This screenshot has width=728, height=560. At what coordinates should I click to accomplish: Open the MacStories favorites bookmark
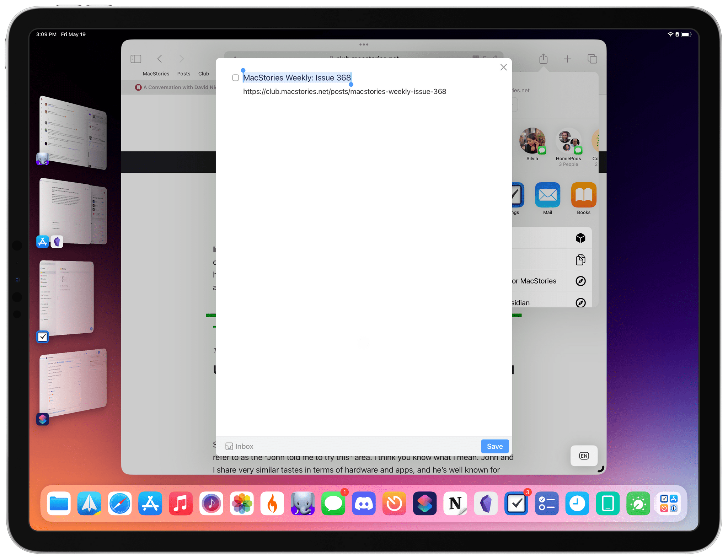(x=156, y=74)
